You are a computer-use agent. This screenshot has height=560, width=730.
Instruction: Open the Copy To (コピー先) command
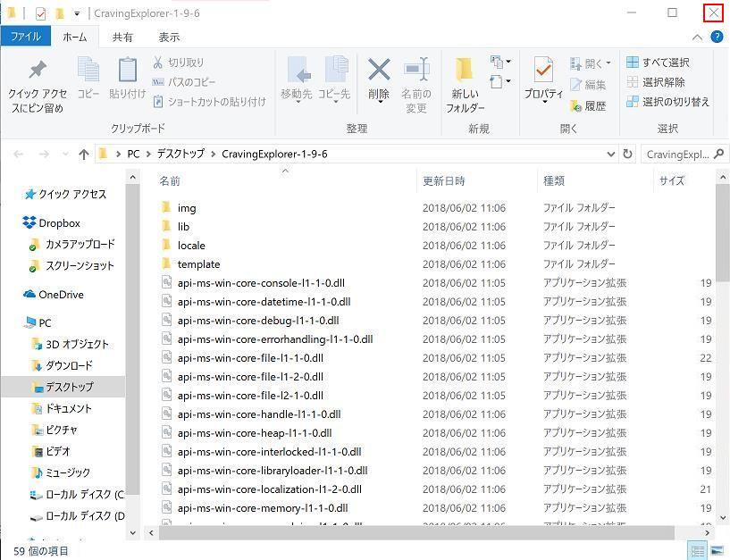click(x=334, y=79)
